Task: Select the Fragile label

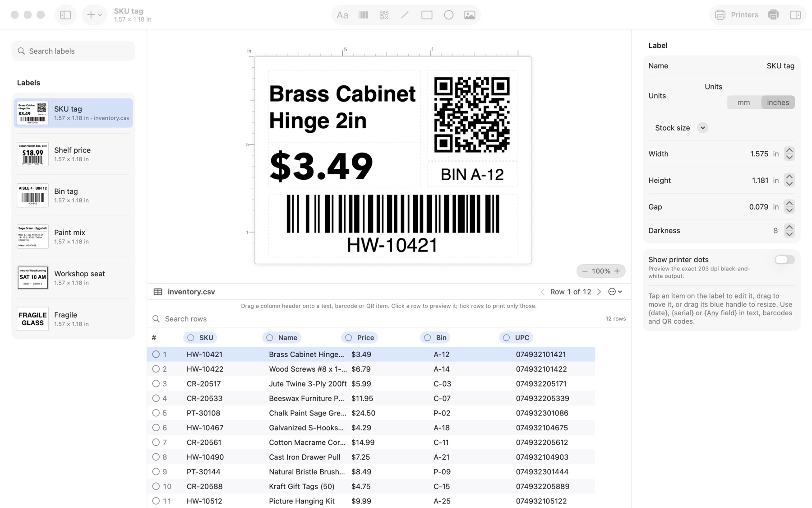Action: [73, 319]
